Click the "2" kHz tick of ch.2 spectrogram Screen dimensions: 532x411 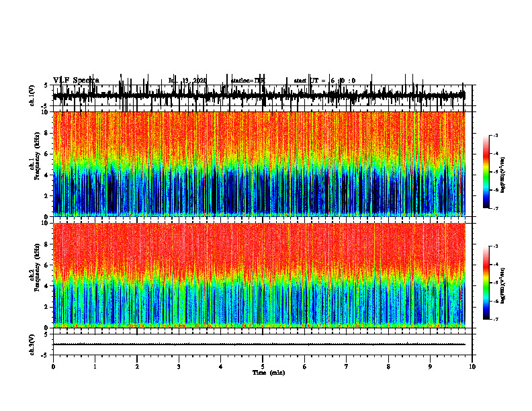pos(47,307)
